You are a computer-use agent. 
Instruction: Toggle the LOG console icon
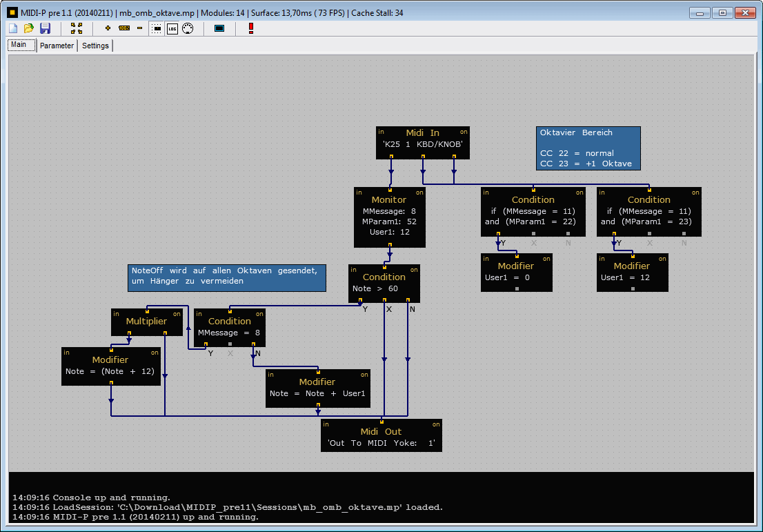tap(172, 29)
